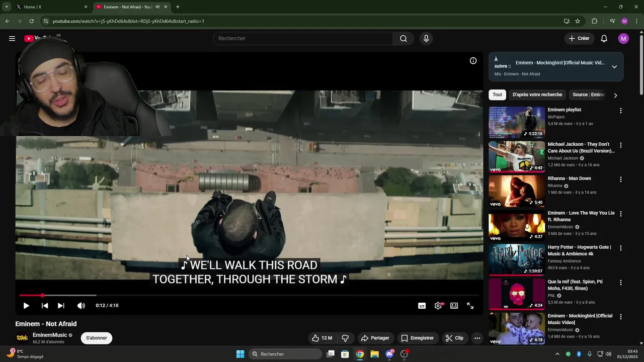Open options menu for Rihanna - Man Down

[620, 179]
